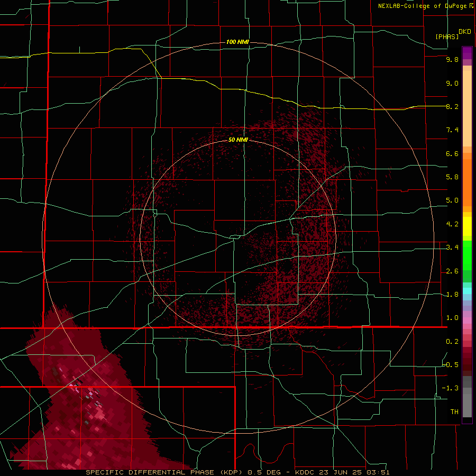
Task: Select the 7.4 legend value
Action: 452,130
